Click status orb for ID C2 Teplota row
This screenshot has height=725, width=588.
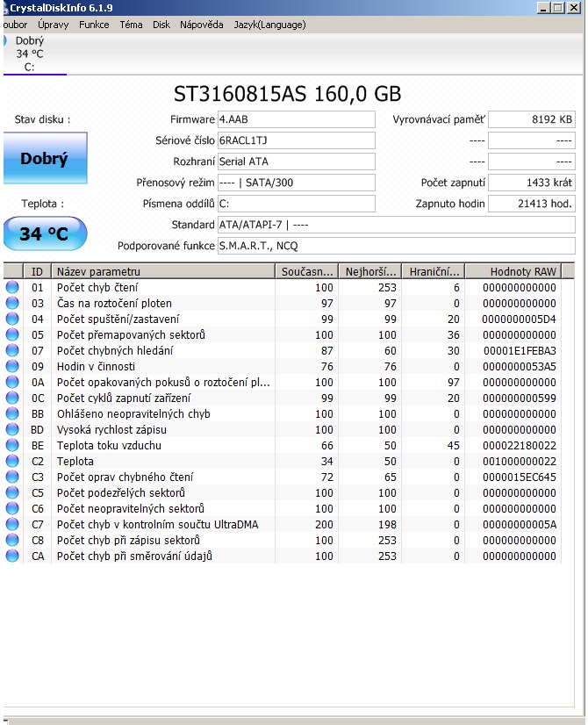pyautogui.click(x=12, y=461)
